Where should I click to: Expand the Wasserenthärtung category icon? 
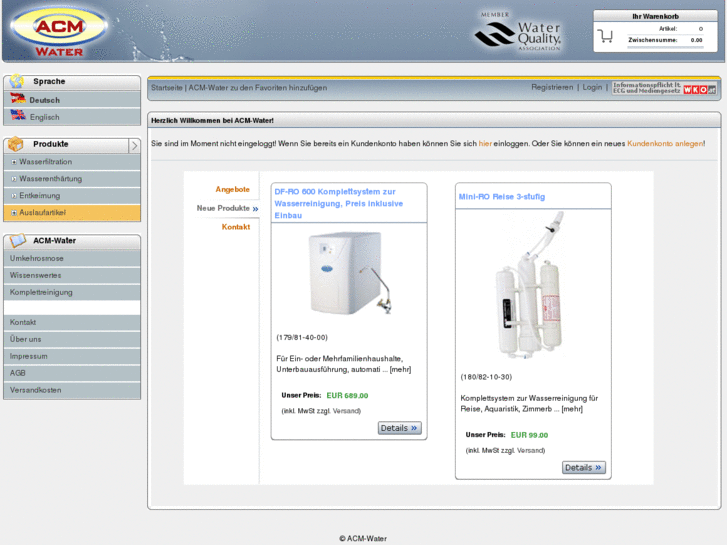(14, 179)
